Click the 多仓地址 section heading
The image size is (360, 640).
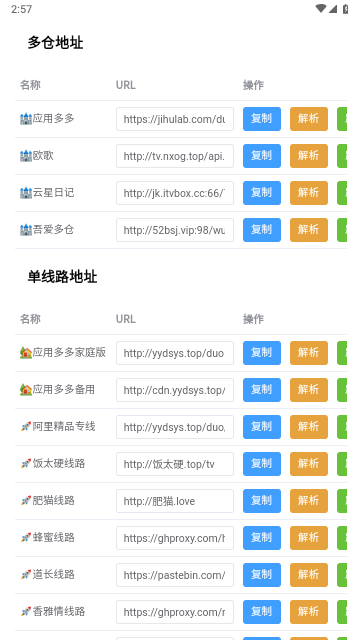[56, 42]
